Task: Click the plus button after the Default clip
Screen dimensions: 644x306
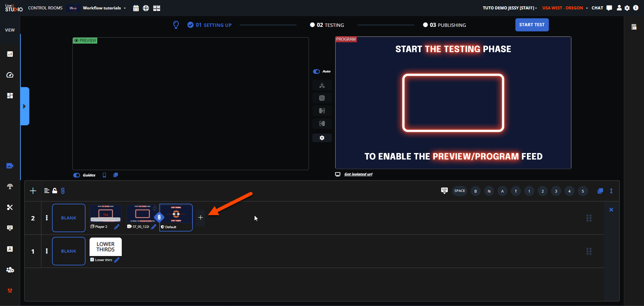Action: (x=200, y=218)
